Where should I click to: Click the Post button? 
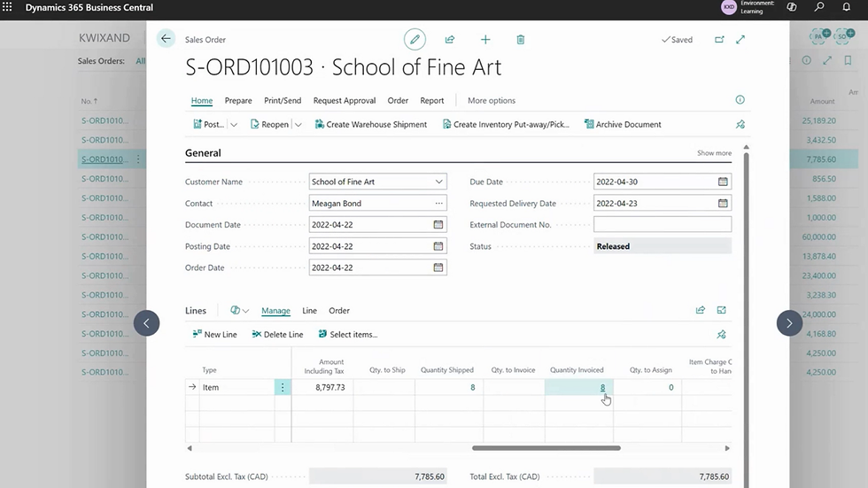(x=208, y=125)
